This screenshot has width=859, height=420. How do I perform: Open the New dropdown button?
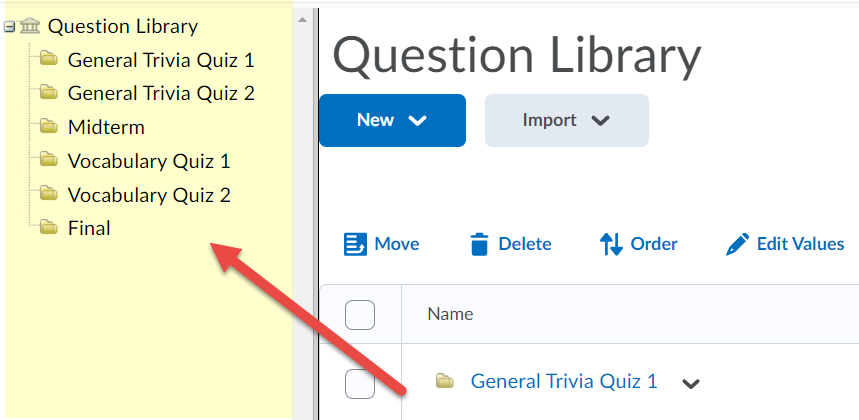392,120
